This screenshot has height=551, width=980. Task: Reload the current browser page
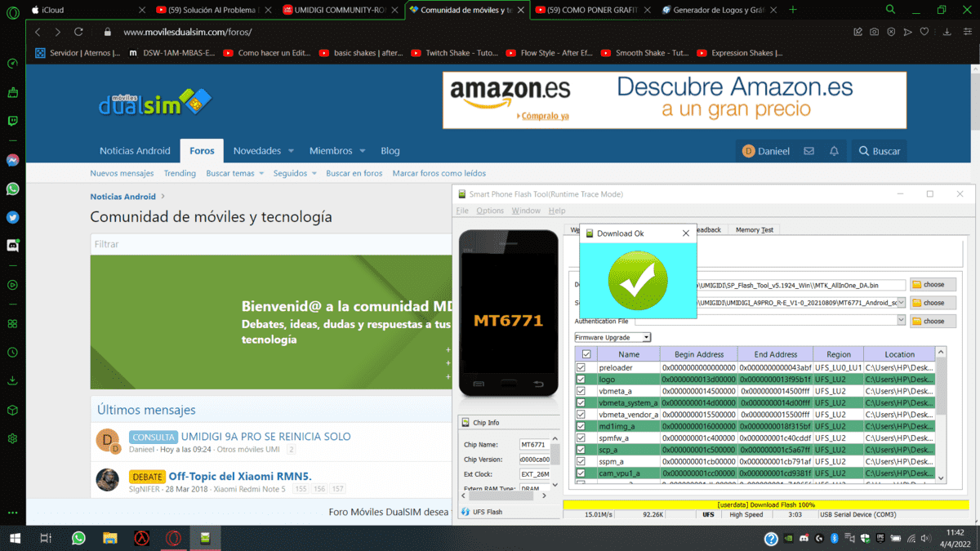pyautogui.click(x=78, y=32)
